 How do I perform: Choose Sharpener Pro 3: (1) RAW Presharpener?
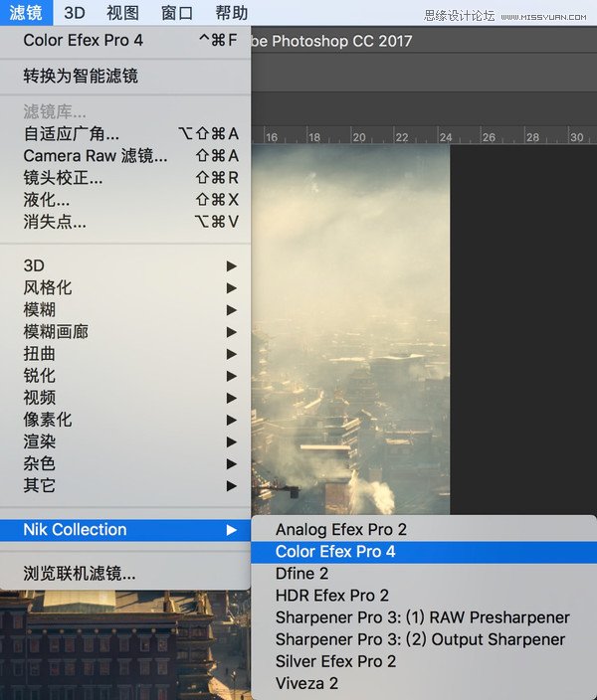coord(424,617)
